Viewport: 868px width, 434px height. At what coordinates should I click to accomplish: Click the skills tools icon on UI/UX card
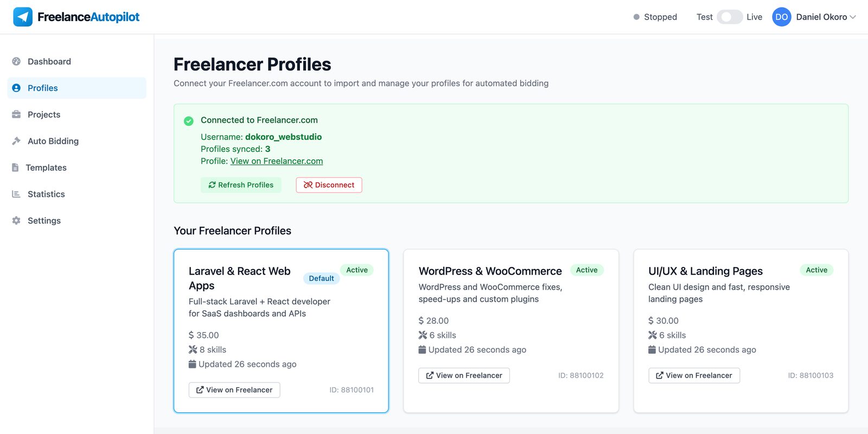(x=653, y=335)
